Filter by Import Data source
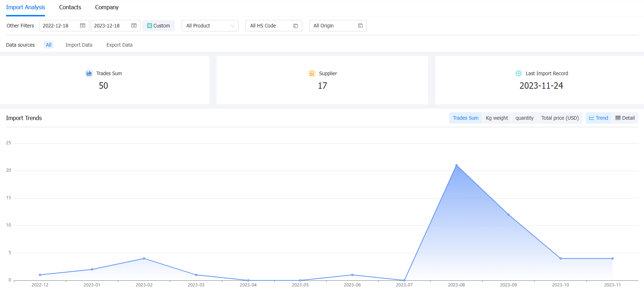This screenshot has height=290, width=644. (79, 45)
